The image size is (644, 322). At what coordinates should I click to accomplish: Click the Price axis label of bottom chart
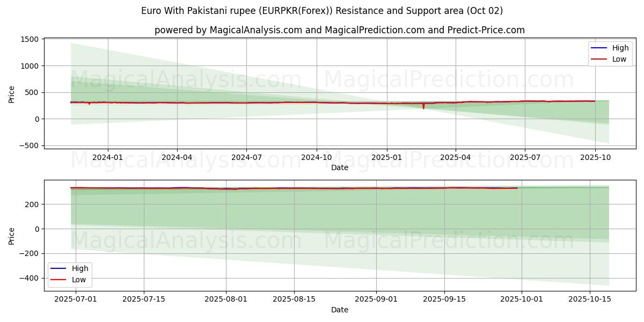(x=12, y=235)
